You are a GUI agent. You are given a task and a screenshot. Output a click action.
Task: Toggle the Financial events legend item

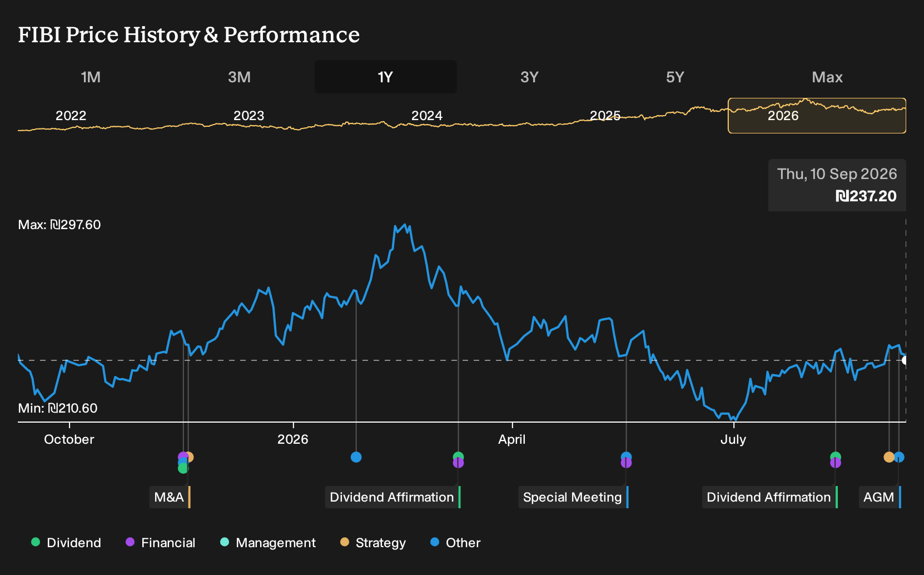point(160,543)
